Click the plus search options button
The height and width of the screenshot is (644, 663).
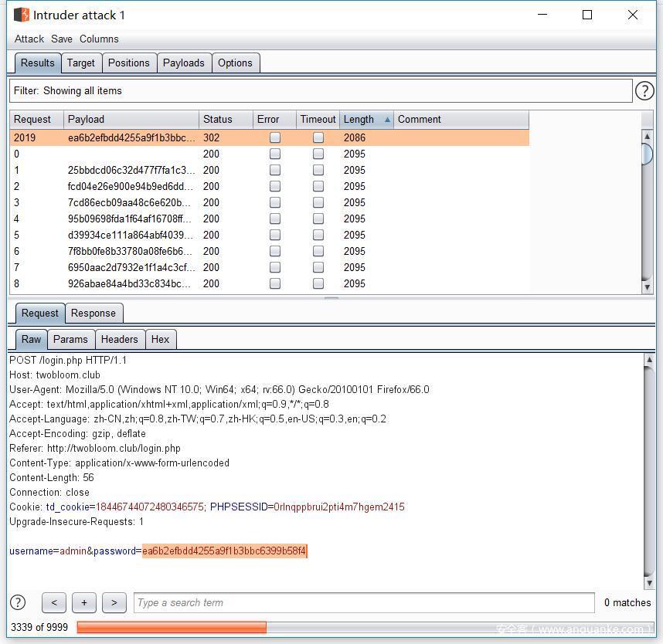click(83, 602)
